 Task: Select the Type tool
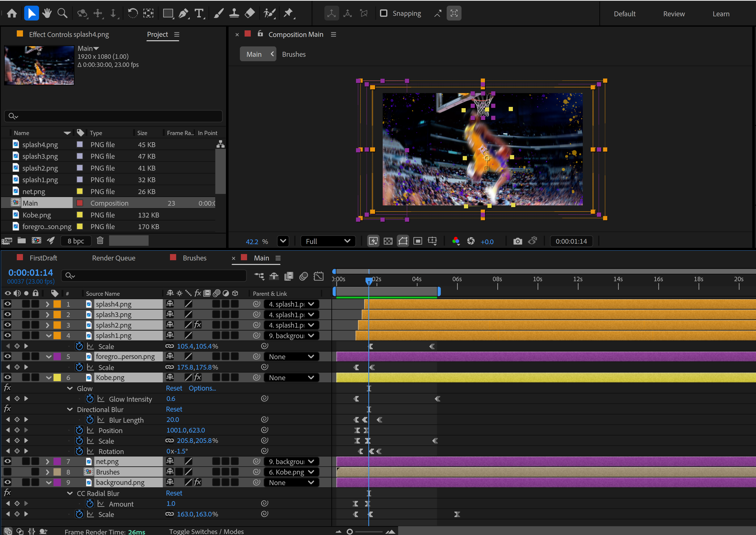point(199,14)
